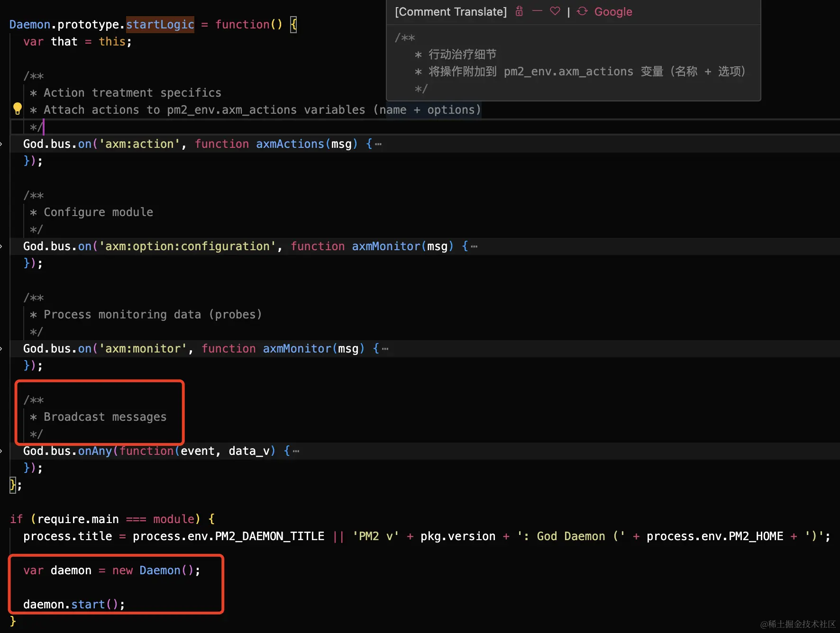Click the replace-with-translation icon in Comment Translate popup

click(x=520, y=11)
